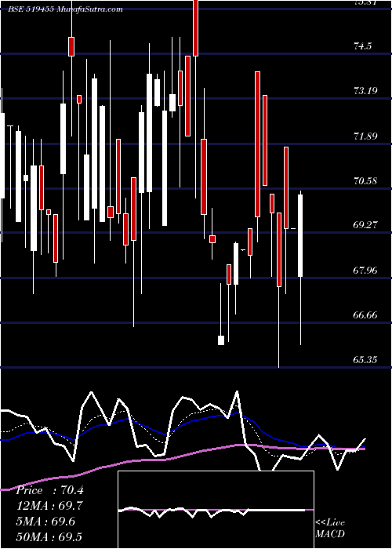Click the 69.27 price axis label
Screen dimensions: 392x549
365,225
